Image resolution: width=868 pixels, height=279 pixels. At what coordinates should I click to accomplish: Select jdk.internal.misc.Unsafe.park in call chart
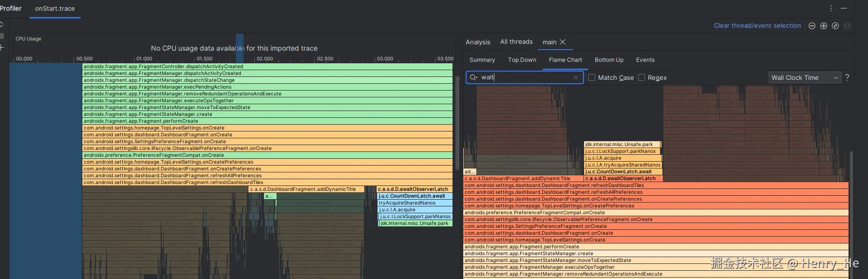click(x=416, y=223)
